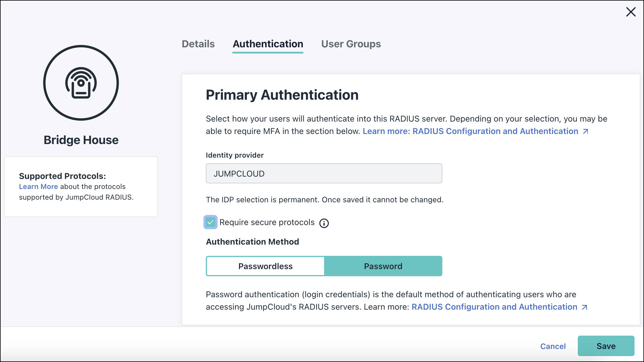Screen dimensions: 644x362
Task: Choose Passwordless authentication method
Action: (265, 266)
